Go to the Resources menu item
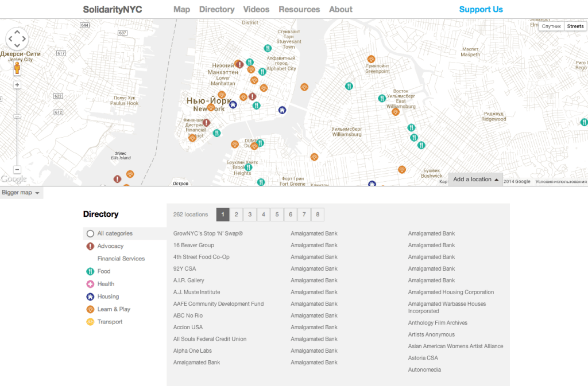The height and width of the screenshot is (386, 588). pos(299,9)
